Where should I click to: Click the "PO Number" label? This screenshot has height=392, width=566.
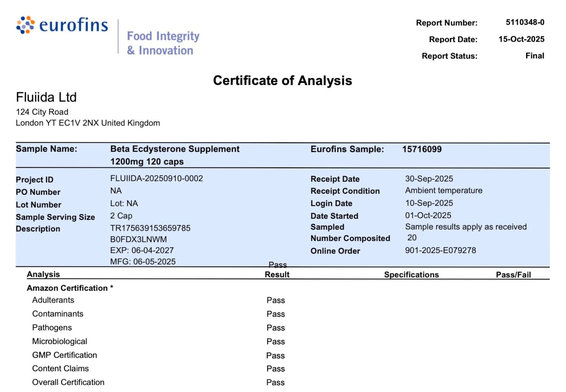pos(38,192)
